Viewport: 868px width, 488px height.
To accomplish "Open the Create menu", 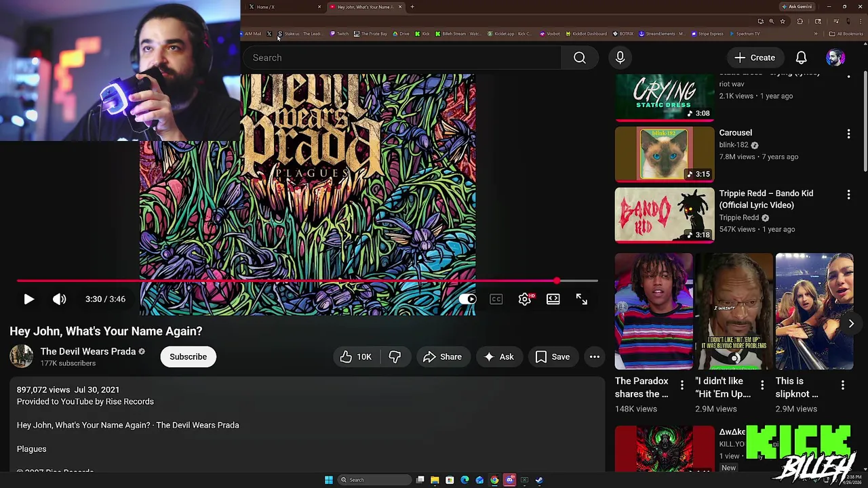I will [755, 58].
